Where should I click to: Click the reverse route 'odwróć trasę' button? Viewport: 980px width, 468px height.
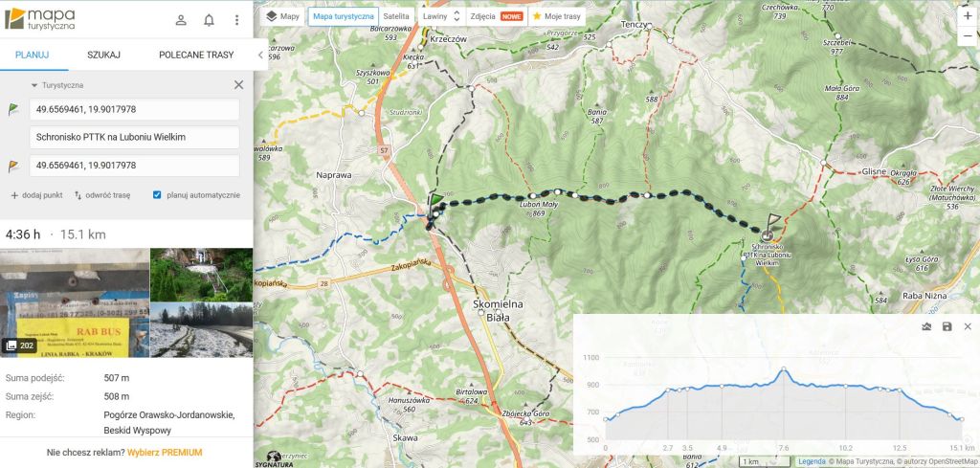click(101, 195)
